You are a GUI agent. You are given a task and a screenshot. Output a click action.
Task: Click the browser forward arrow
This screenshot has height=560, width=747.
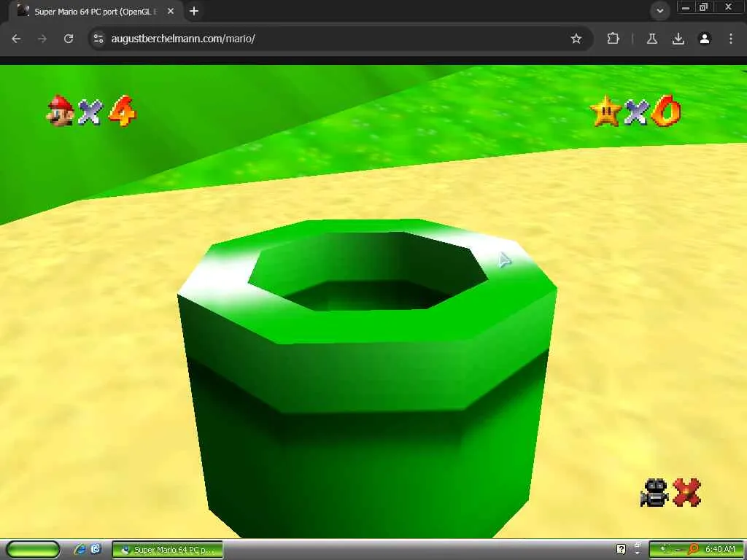click(x=42, y=39)
